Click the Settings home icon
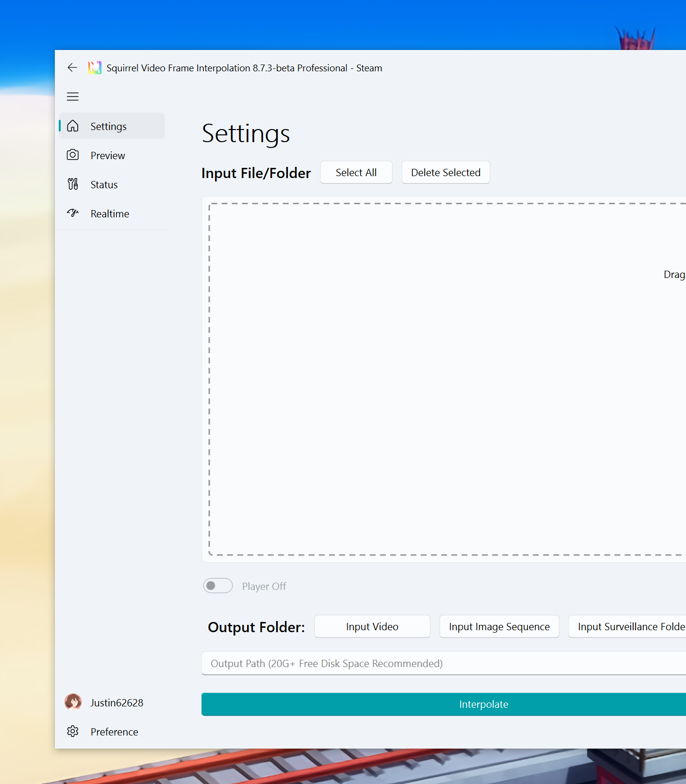The height and width of the screenshot is (784, 686). click(73, 126)
